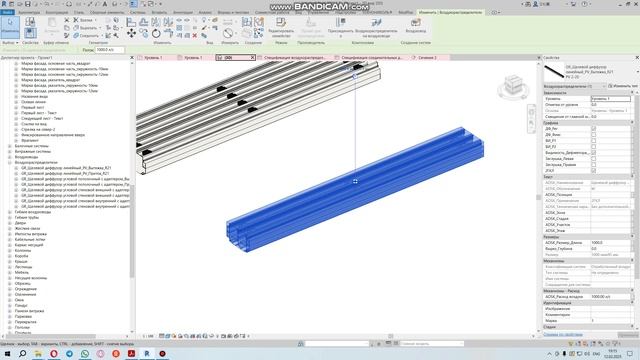Switch to the Сечение 3 view tab

427,58
